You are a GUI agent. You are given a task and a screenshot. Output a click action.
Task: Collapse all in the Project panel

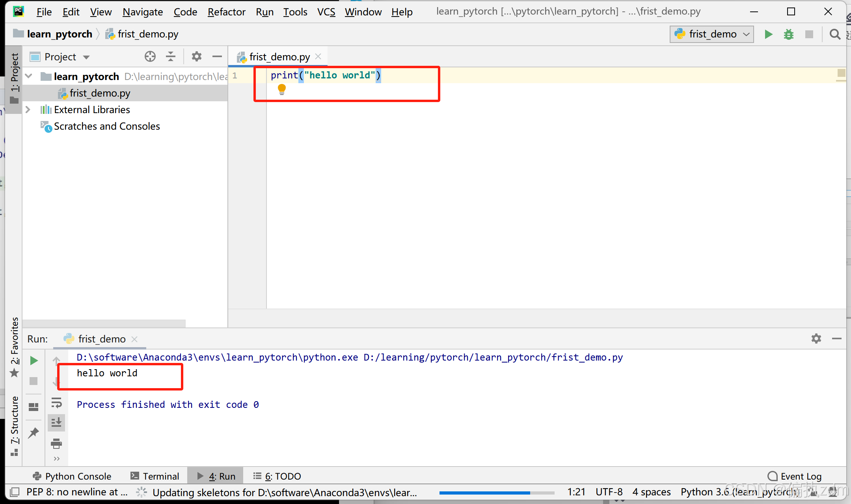click(171, 57)
